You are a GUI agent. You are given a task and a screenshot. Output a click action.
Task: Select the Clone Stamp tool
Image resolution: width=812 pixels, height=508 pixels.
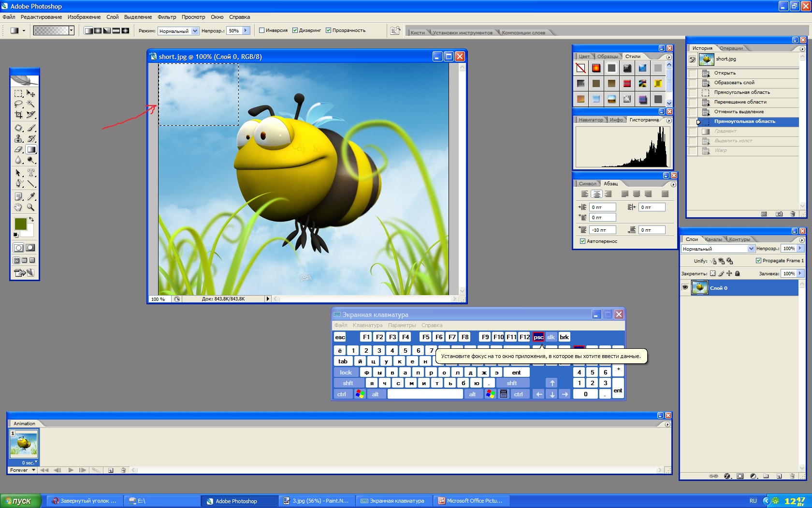(18, 139)
